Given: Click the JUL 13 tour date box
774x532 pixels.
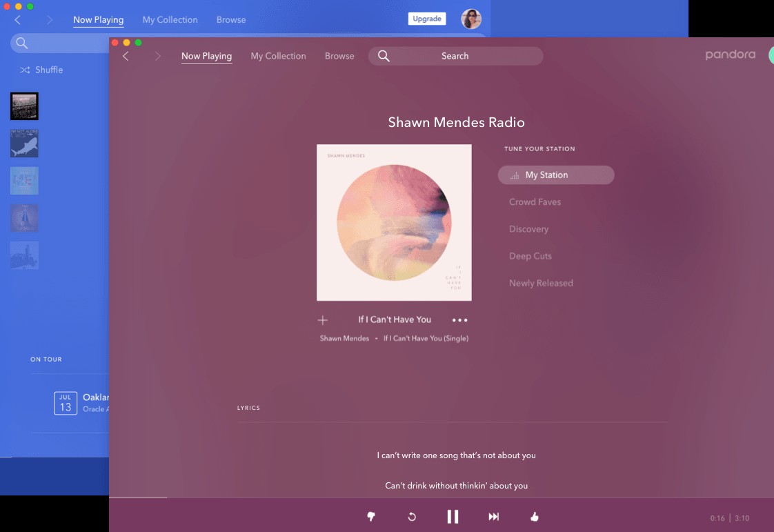Looking at the screenshot, I should (65, 403).
